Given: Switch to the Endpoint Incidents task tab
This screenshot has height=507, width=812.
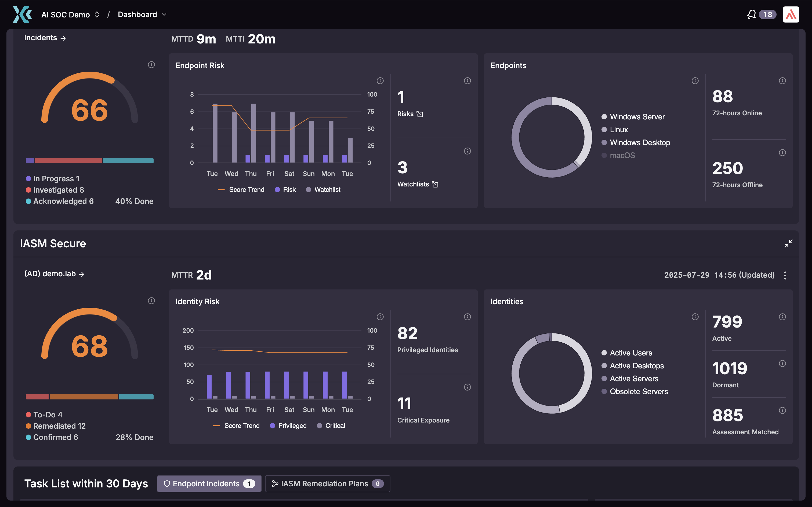Looking at the screenshot, I should [x=209, y=483].
